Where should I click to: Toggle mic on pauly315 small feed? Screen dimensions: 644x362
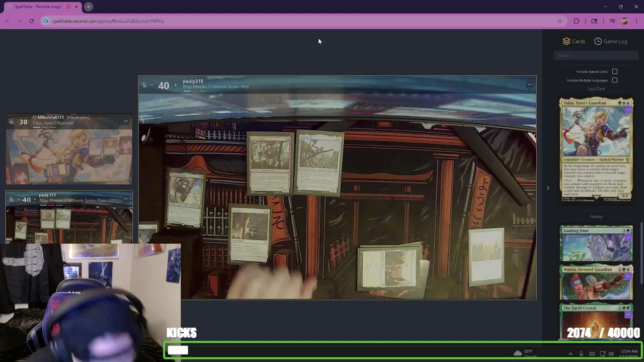coord(11,200)
